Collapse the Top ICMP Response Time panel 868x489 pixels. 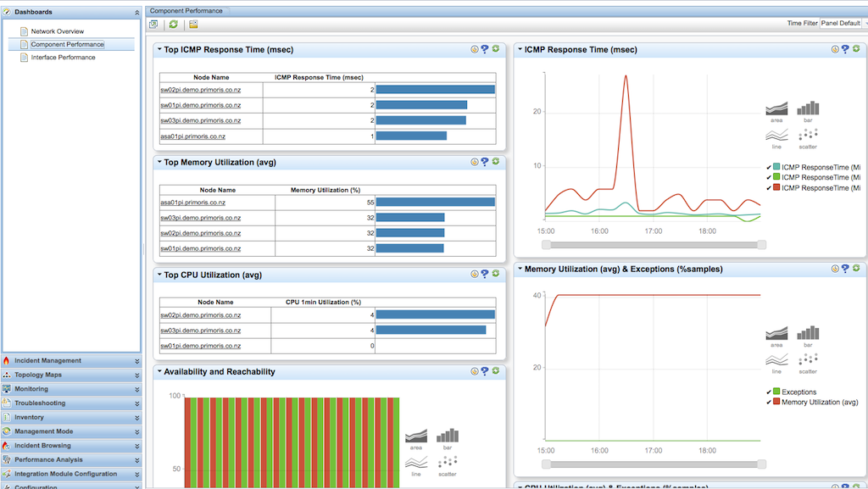159,49
